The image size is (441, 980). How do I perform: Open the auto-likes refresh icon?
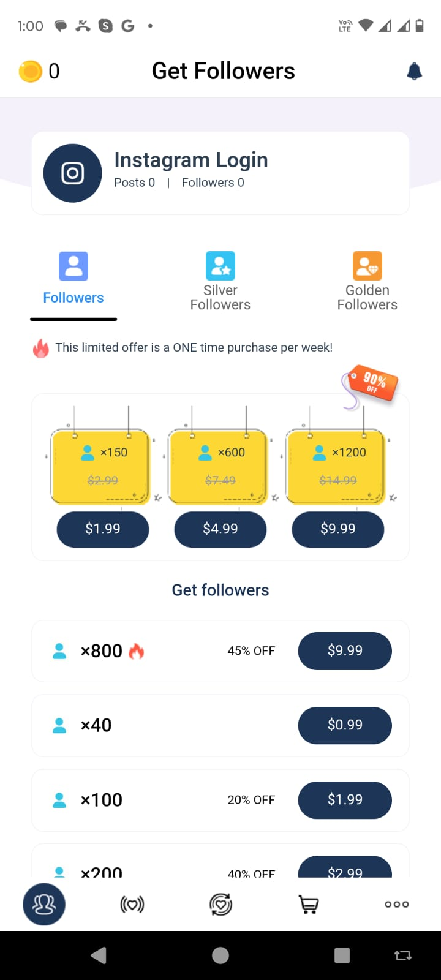221,904
